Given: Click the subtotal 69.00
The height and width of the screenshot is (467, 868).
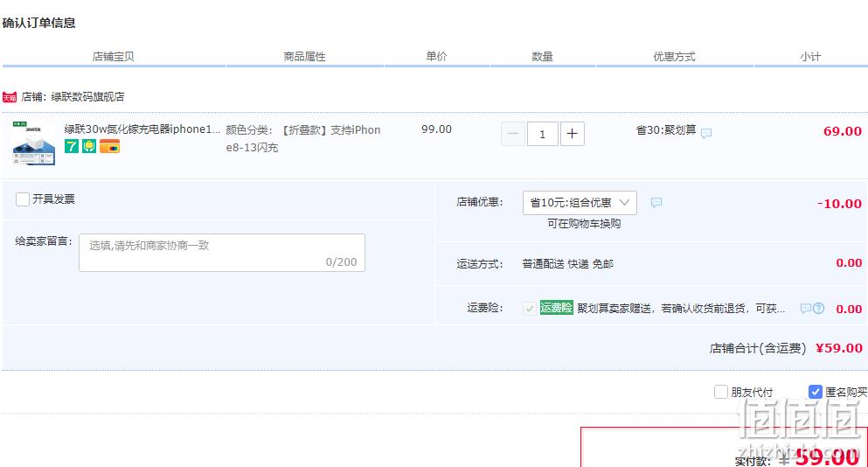Looking at the screenshot, I should coord(843,131).
